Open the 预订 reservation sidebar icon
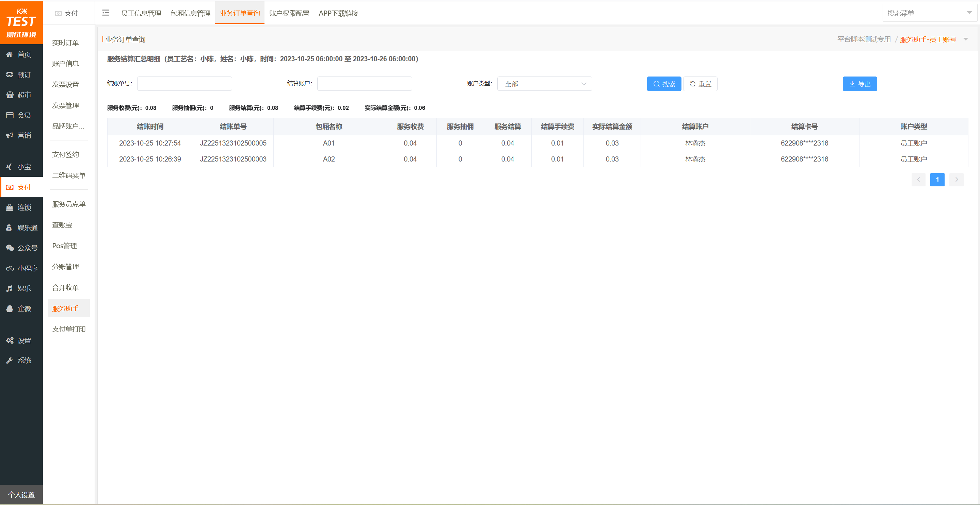The image size is (980, 505). pos(10,75)
